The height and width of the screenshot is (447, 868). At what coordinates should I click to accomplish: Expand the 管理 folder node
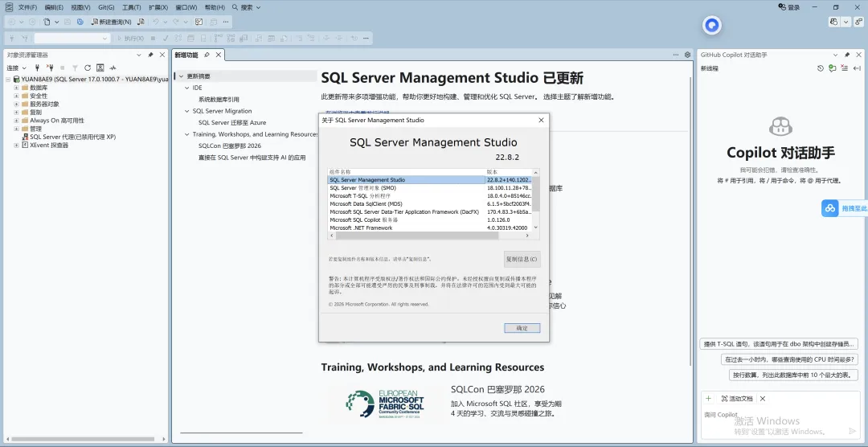click(17, 129)
